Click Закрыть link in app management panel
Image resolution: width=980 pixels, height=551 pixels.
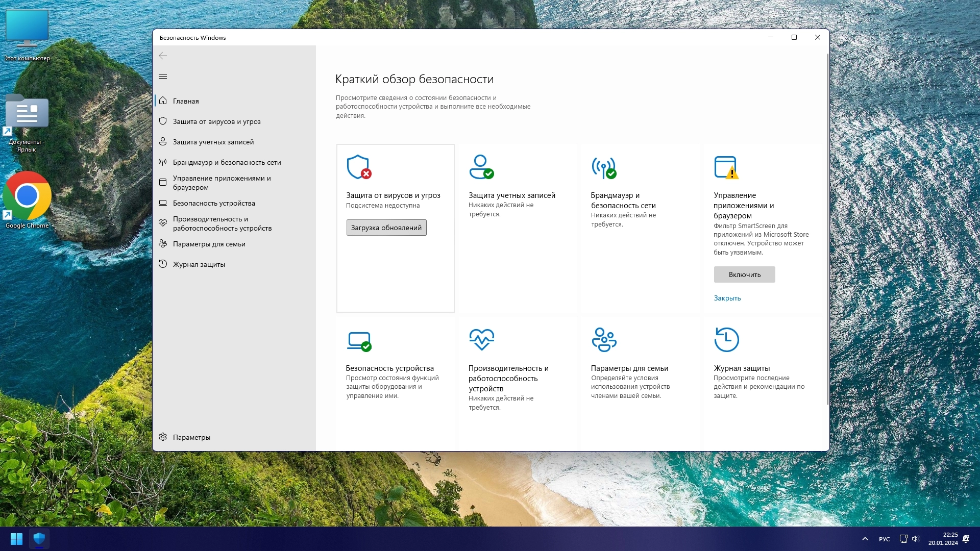[727, 297]
